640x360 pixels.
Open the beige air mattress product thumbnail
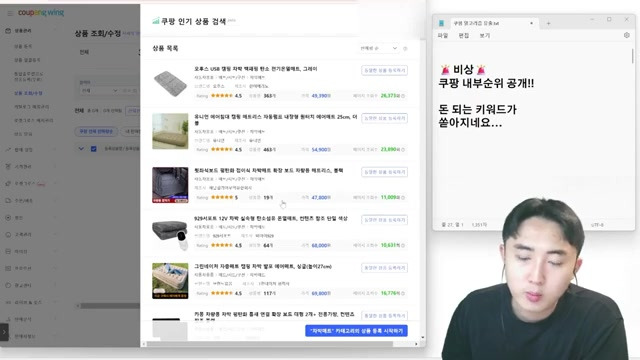pyautogui.click(x=170, y=131)
